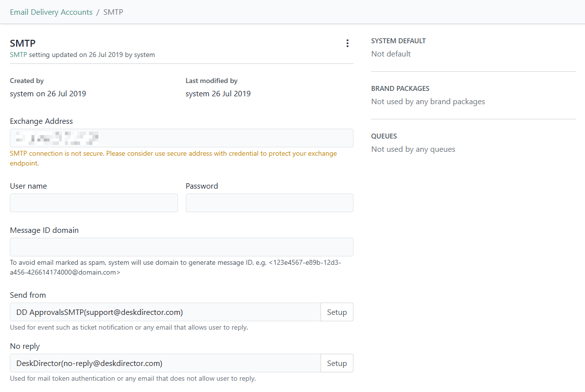The width and height of the screenshot is (585, 392).
Task: Focus the Message ID domain field
Action: point(181,247)
